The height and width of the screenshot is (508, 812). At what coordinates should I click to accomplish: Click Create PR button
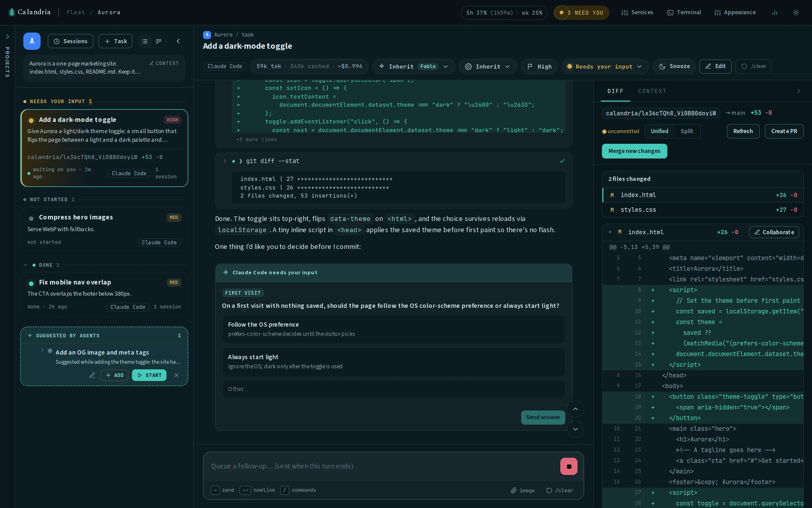point(784,131)
